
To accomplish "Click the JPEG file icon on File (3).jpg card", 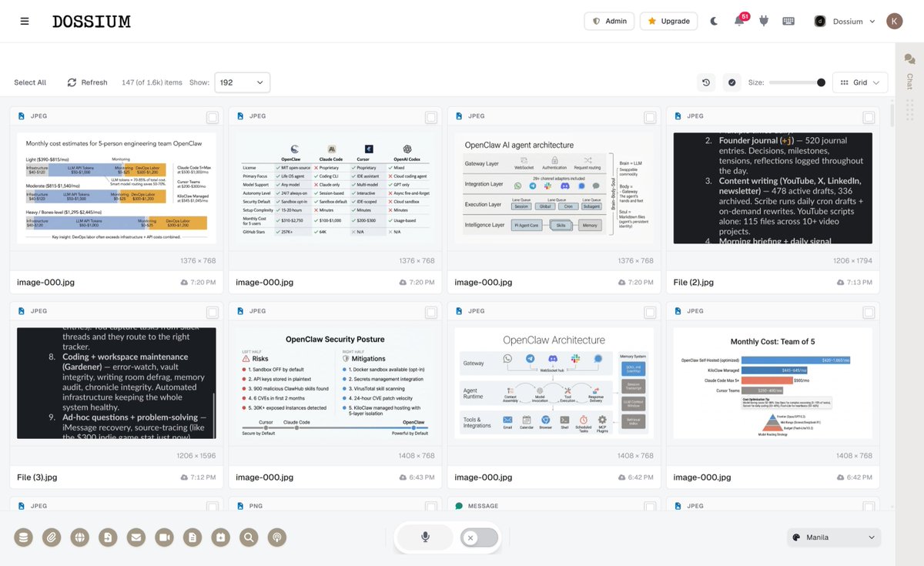I will pos(21,311).
